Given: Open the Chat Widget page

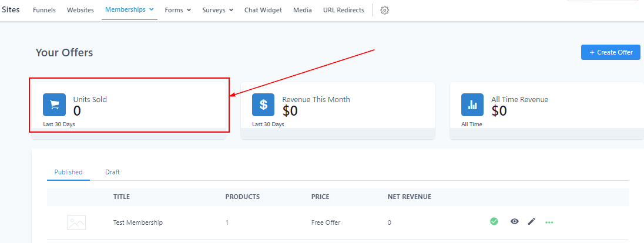Looking at the screenshot, I should (263, 10).
